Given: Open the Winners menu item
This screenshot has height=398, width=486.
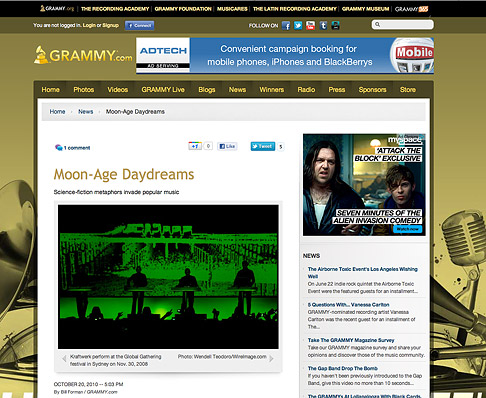Looking at the screenshot, I should 272,90.
